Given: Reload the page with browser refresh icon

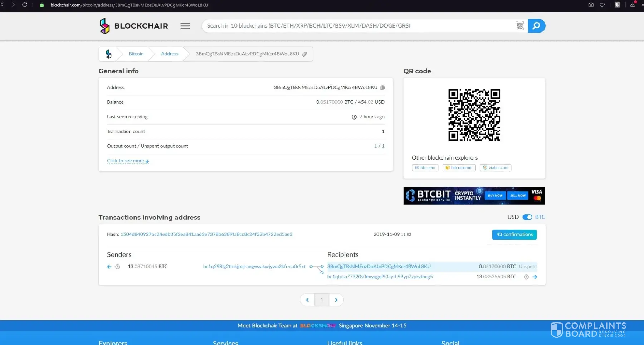Looking at the screenshot, I should coord(25,5).
